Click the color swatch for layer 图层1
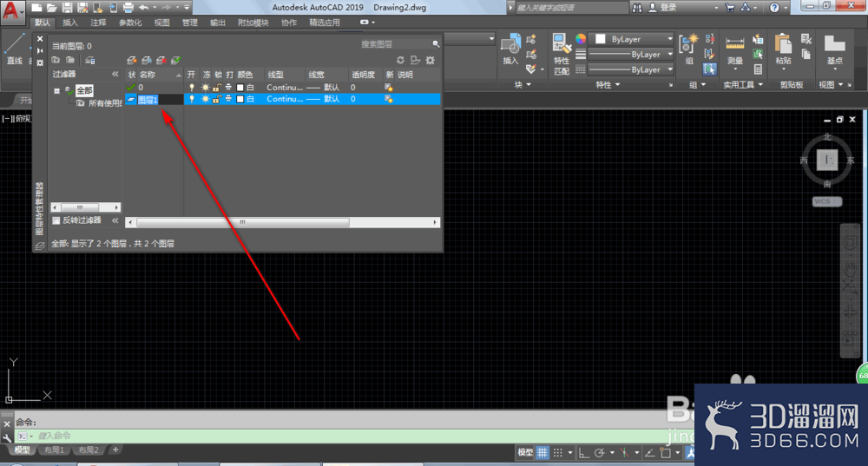 point(240,99)
